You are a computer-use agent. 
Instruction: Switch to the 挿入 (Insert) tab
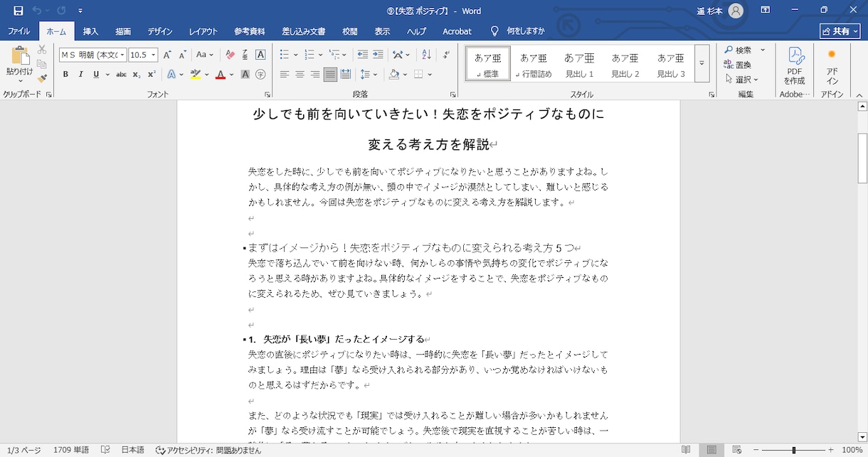coord(90,31)
